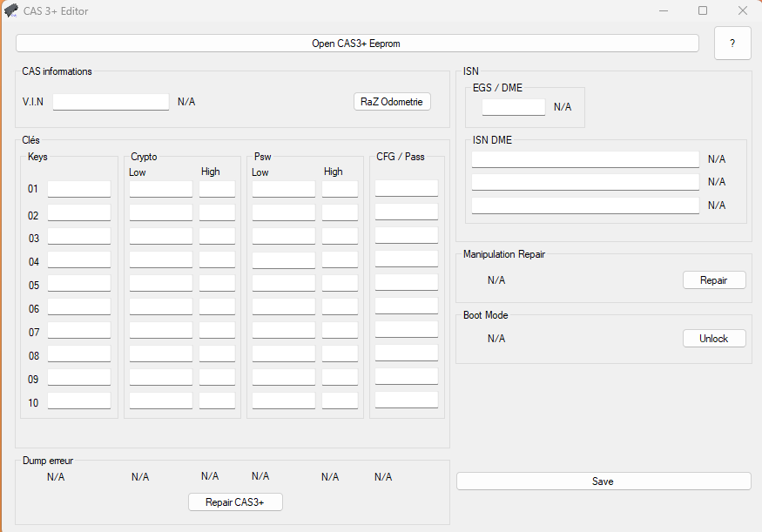
Task: Open help with the question mark button
Action: click(732, 44)
